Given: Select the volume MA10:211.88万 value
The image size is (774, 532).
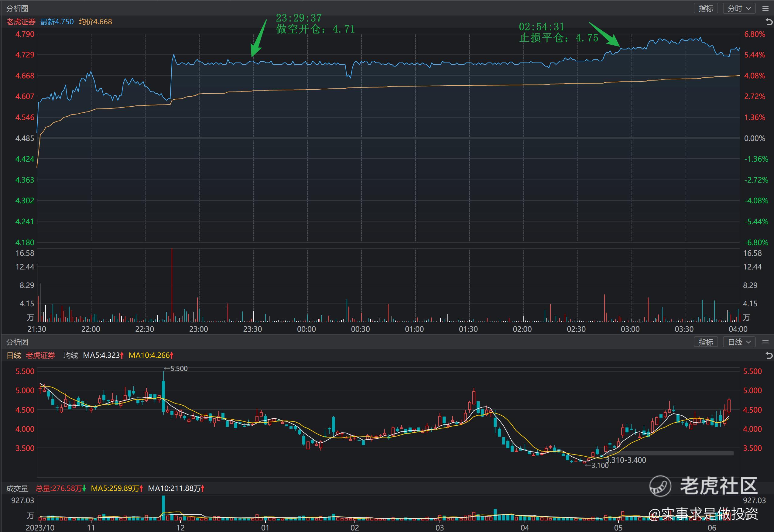Looking at the screenshot, I should [176, 489].
